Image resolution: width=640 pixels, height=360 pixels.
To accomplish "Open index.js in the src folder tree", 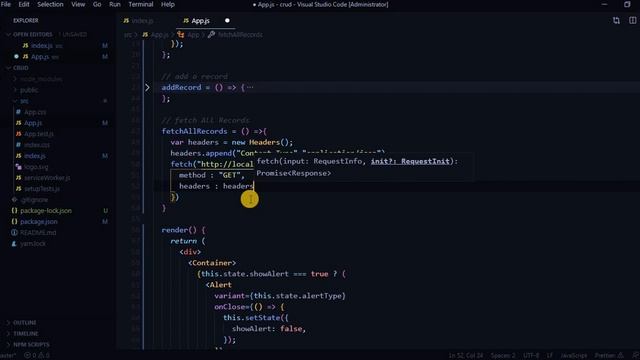I will pyautogui.click(x=34, y=156).
